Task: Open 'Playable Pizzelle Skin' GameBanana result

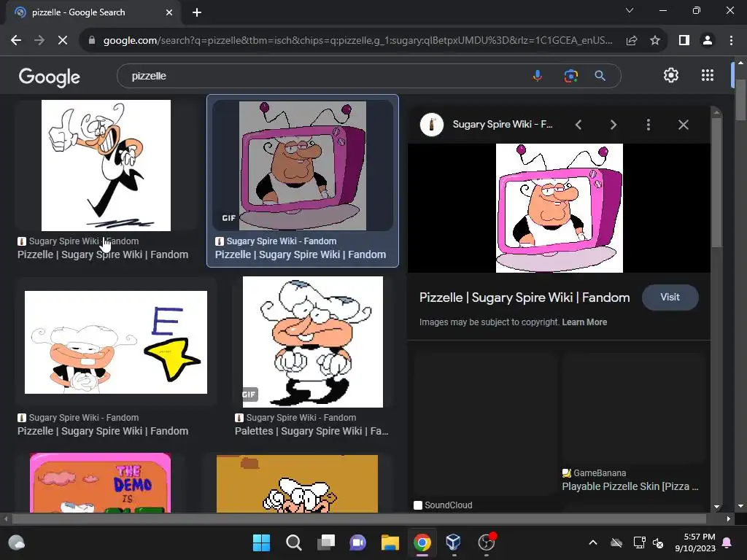Action: (x=630, y=486)
